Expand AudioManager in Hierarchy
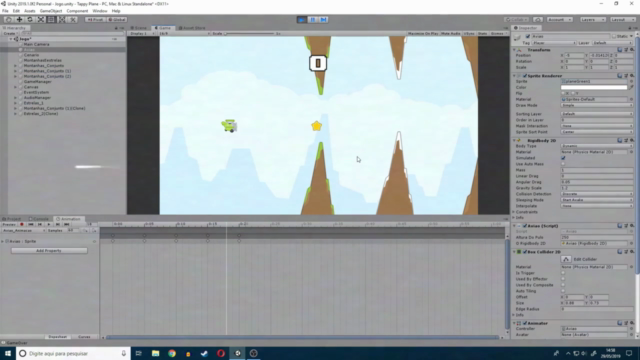Viewport: 640px width, 360px height. (x=16, y=98)
